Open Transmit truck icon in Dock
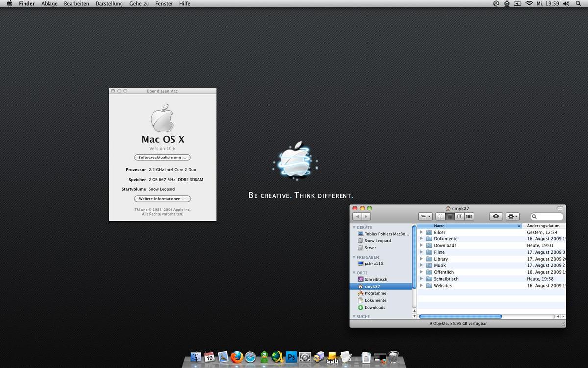Image resolution: width=588 pixels, height=368 pixels. click(319, 357)
